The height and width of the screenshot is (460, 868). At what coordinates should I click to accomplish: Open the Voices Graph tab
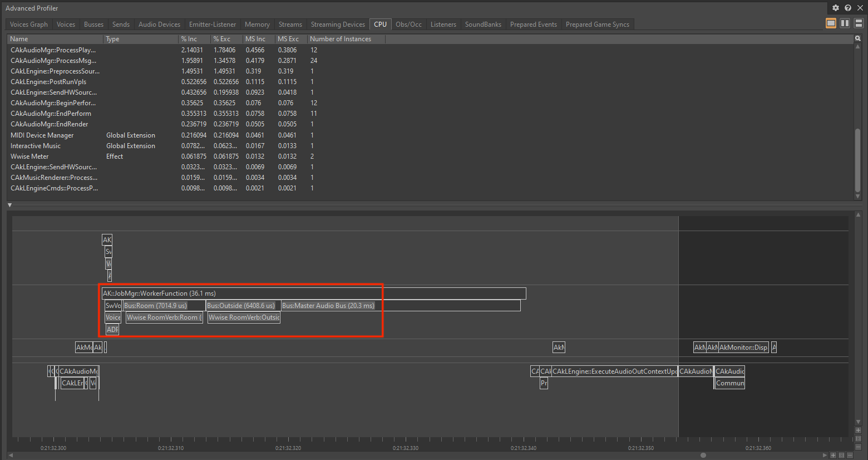pos(28,24)
